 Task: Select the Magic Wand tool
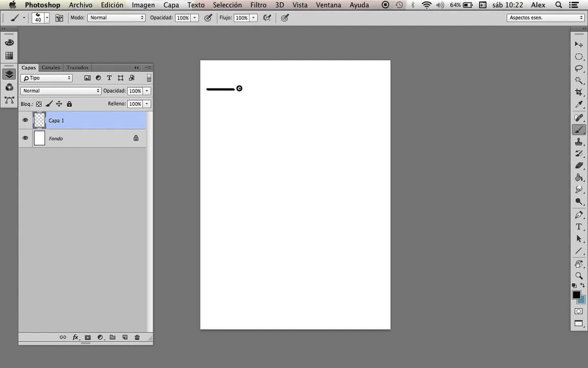[x=579, y=80]
